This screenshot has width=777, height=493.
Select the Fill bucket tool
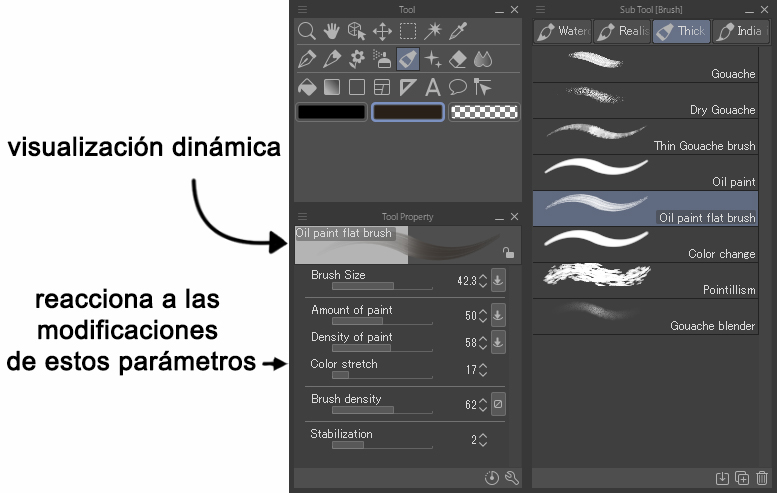(307, 87)
